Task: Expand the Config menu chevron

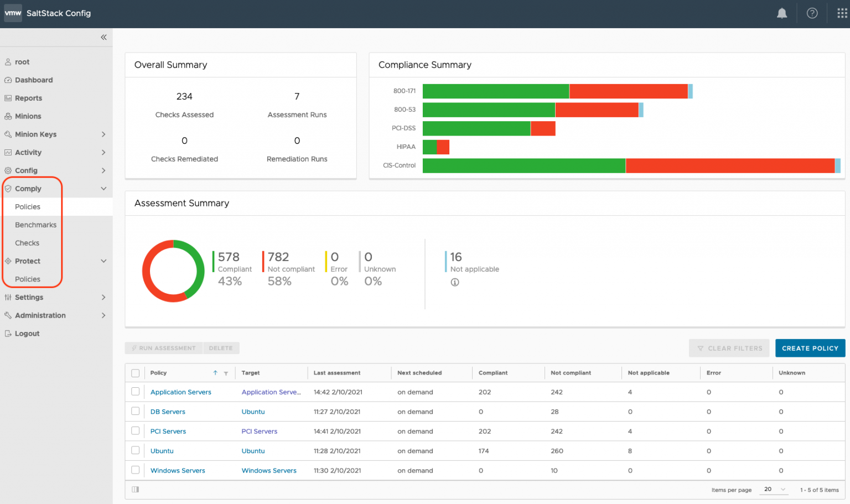Action: pyautogui.click(x=103, y=170)
